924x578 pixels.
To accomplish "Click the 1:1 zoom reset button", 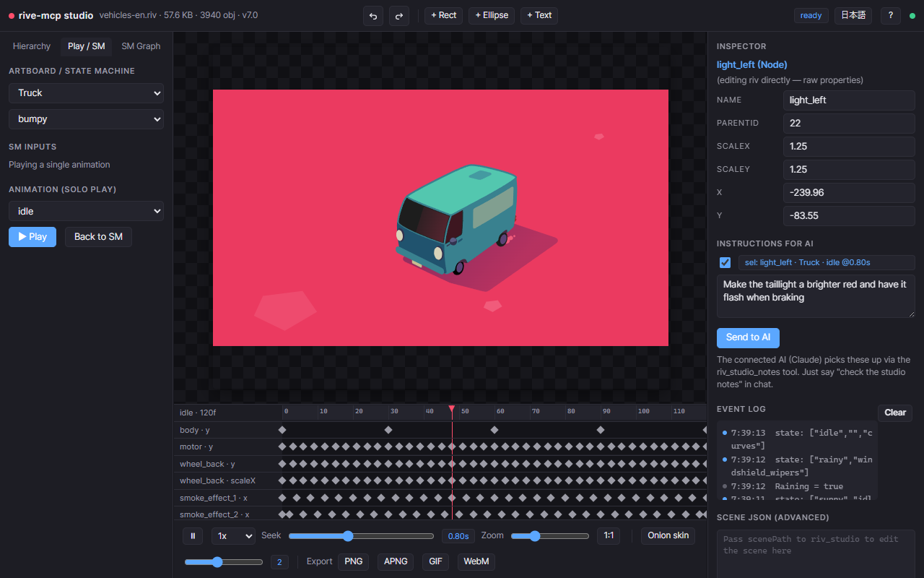I will pyautogui.click(x=609, y=536).
